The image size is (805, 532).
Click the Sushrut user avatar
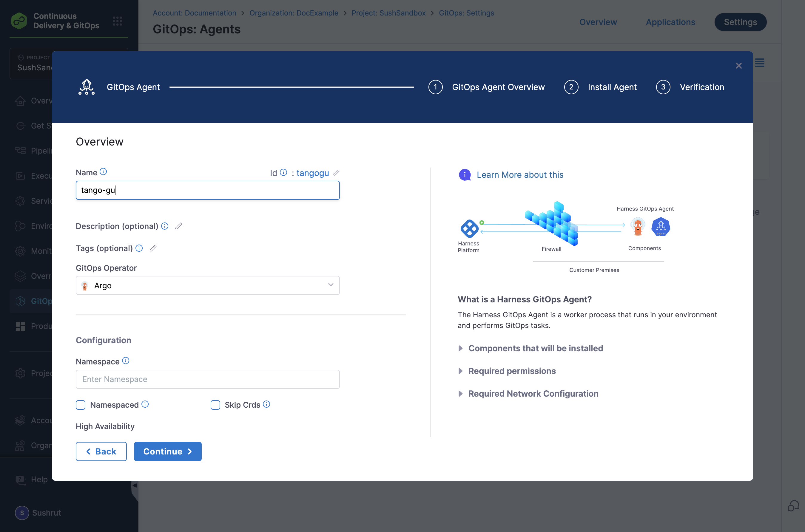[x=22, y=513]
